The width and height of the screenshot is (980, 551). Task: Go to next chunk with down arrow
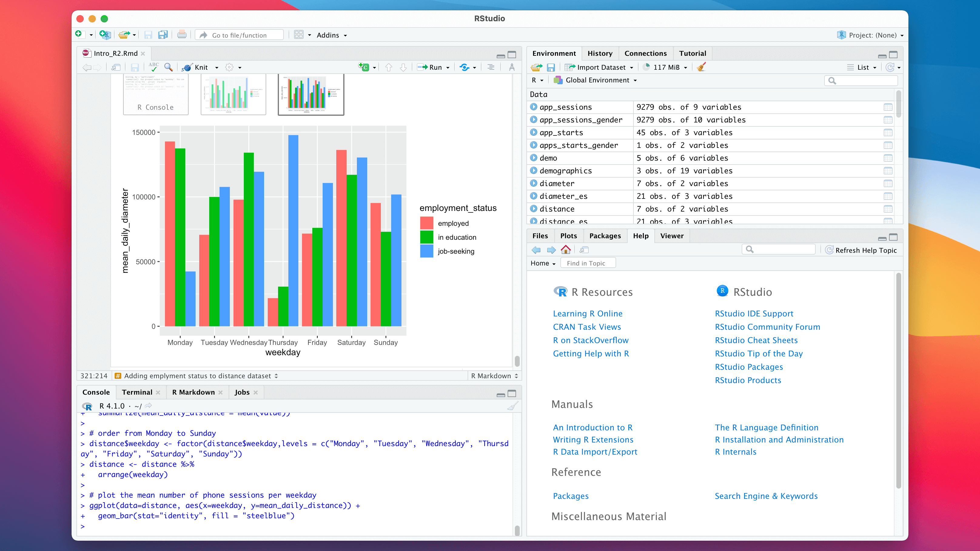pos(403,67)
